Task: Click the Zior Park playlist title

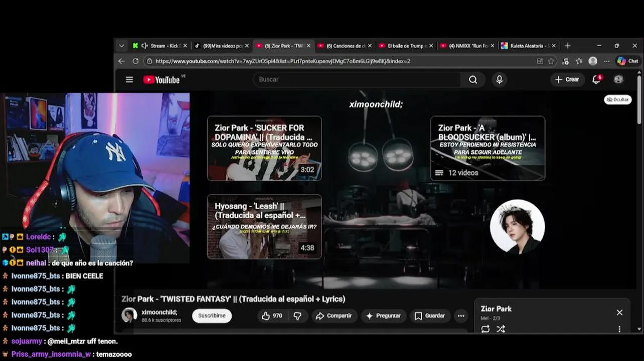Action: pyautogui.click(x=496, y=309)
